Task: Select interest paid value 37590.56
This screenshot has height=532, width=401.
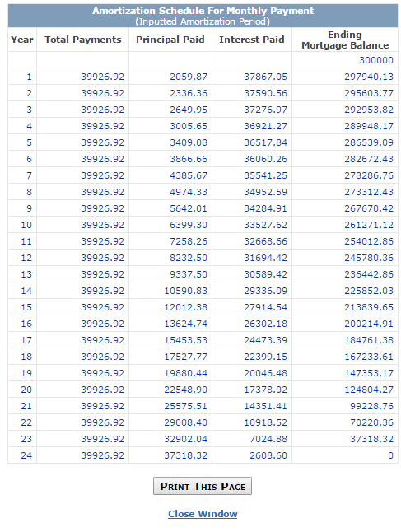Action: coord(252,93)
